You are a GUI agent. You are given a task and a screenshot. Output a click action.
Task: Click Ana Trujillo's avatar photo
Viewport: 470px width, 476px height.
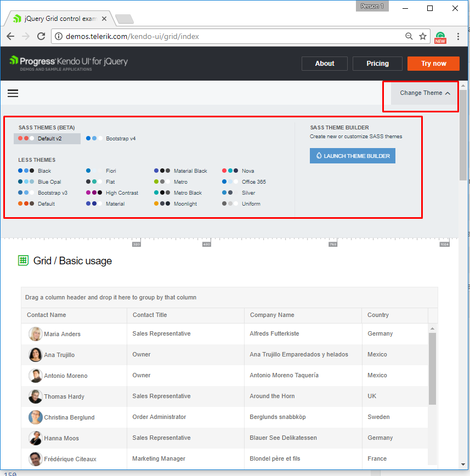(x=36, y=355)
